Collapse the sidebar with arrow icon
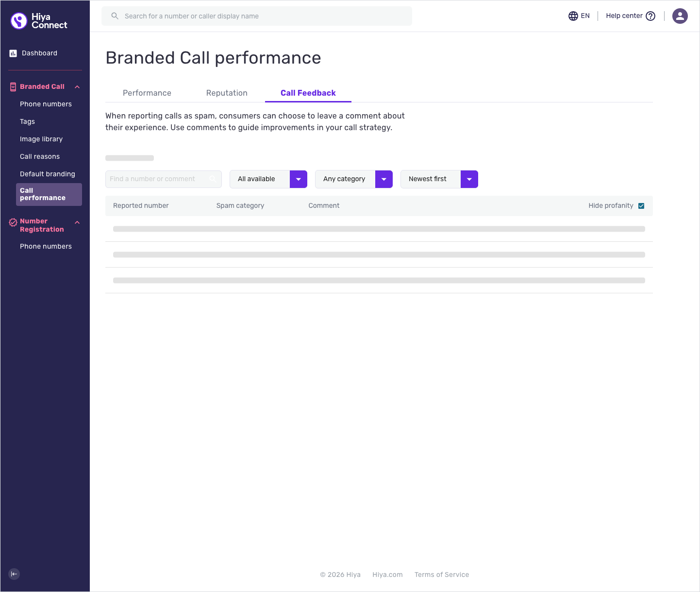 pos(14,574)
